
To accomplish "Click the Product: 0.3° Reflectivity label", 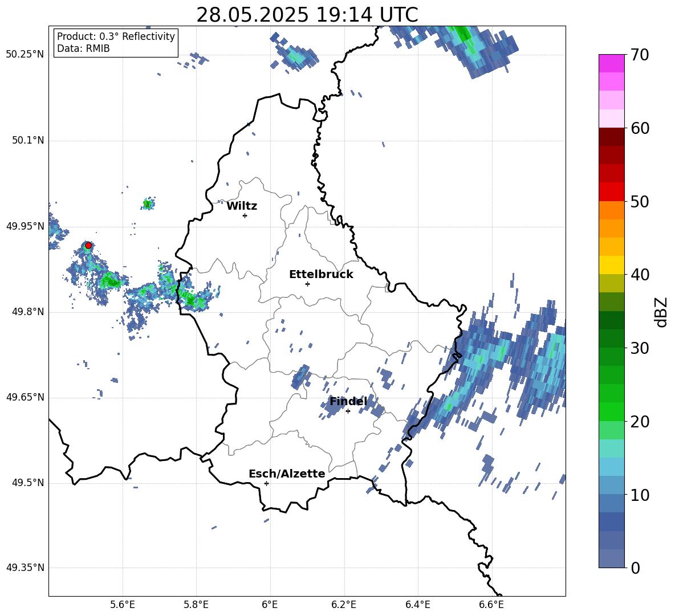I will pos(116,36).
